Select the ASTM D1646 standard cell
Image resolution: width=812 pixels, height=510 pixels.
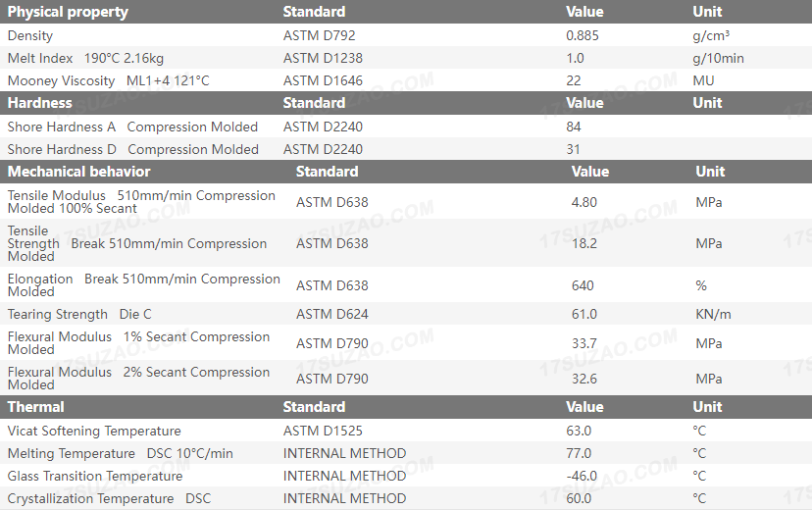pos(323,80)
